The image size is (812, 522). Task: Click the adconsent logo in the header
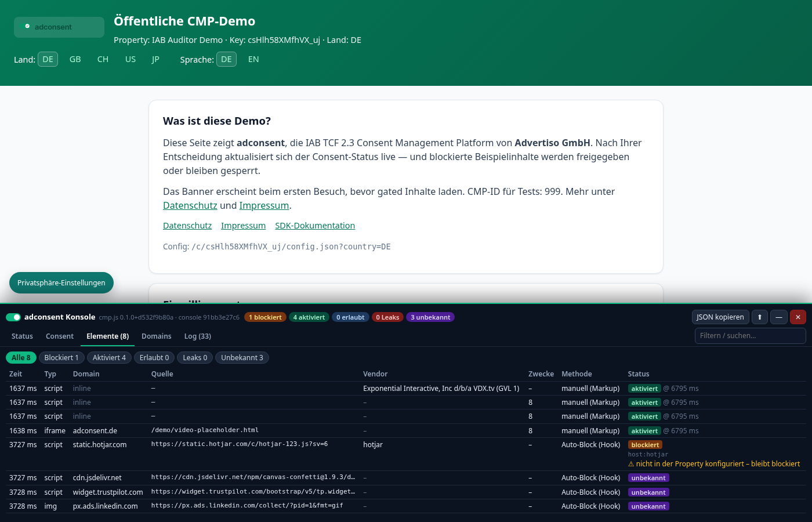[x=59, y=27]
